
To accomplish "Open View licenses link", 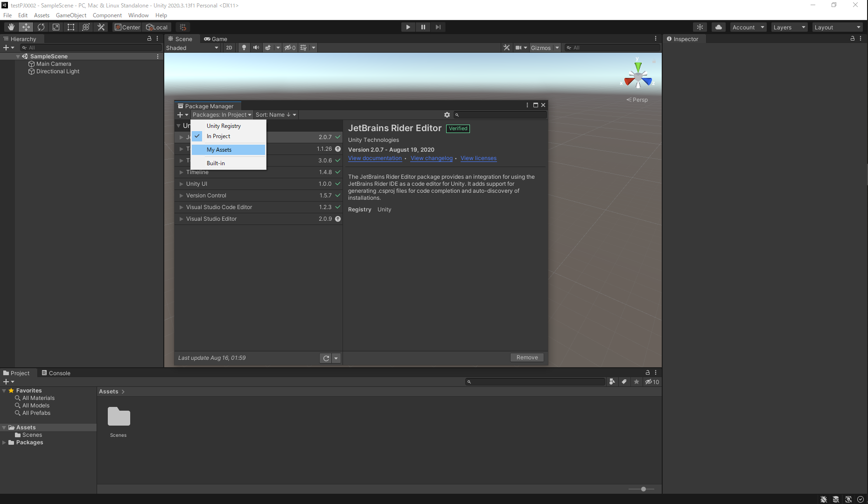I will (478, 158).
